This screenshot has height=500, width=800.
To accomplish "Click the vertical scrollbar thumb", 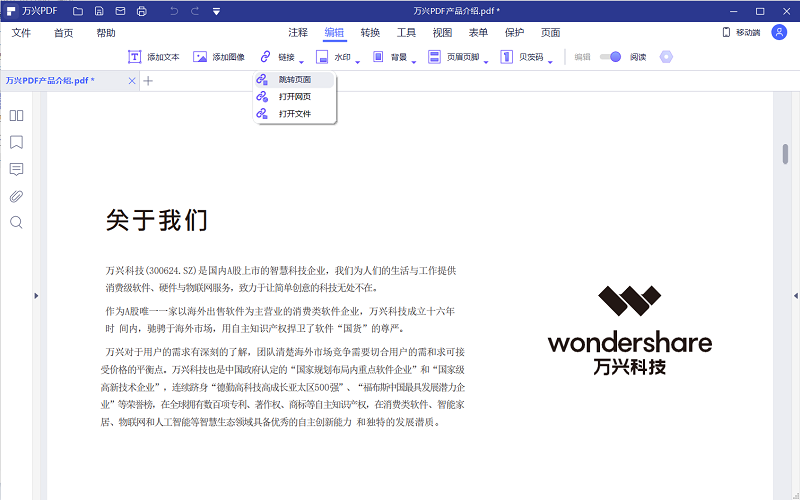I will coord(785,153).
